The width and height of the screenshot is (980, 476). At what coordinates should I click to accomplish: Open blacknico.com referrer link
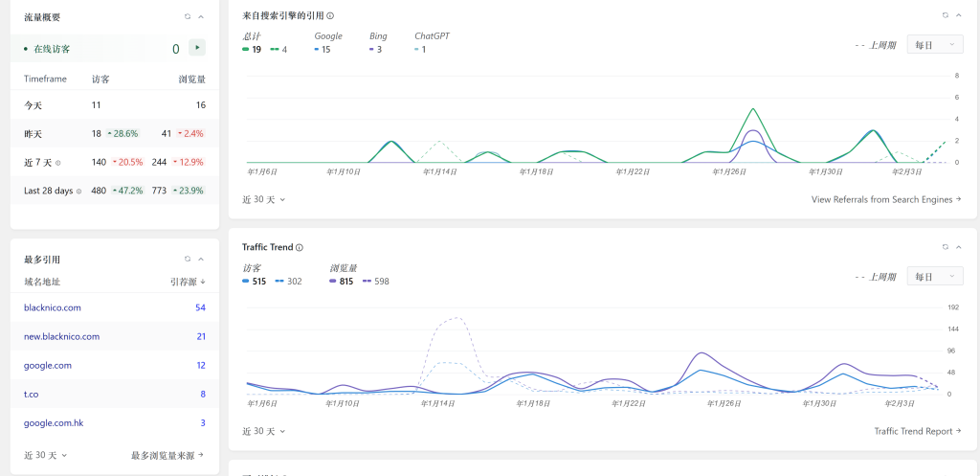[x=53, y=307]
